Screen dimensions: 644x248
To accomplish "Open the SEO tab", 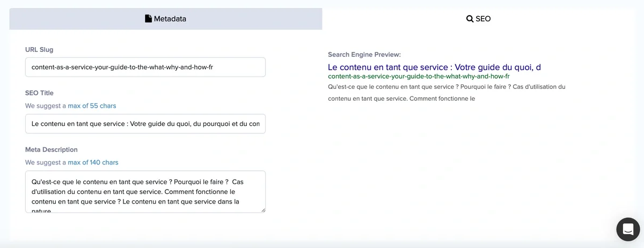I will coord(478,19).
